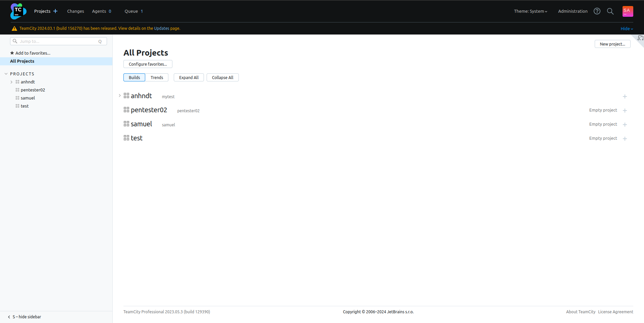Click the Expand All button
The height and width of the screenshot is (323, 644).
pyautogui.click(x=189, y=77)
